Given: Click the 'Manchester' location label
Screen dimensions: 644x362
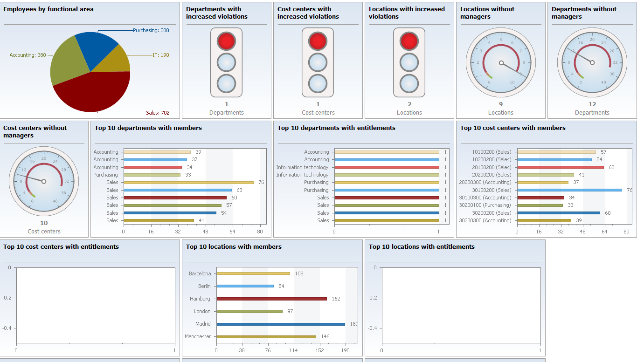Looking at the screenshot, I should (198, 336).
